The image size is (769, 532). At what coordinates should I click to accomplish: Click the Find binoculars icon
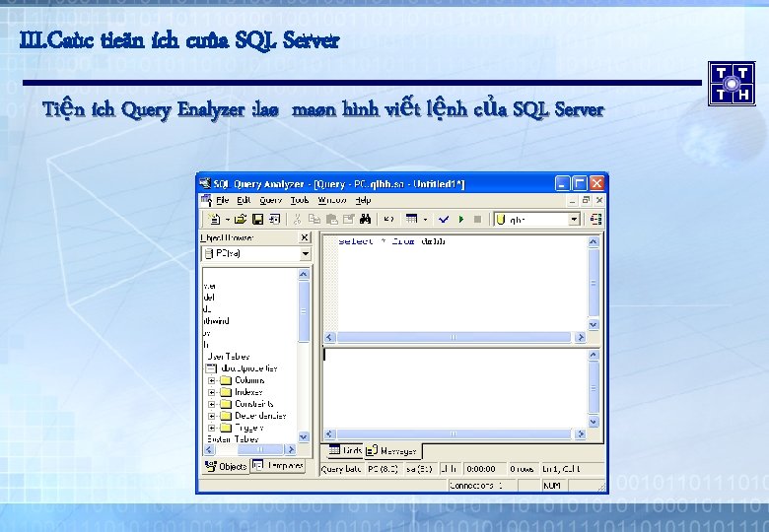(x=365, y=220)
